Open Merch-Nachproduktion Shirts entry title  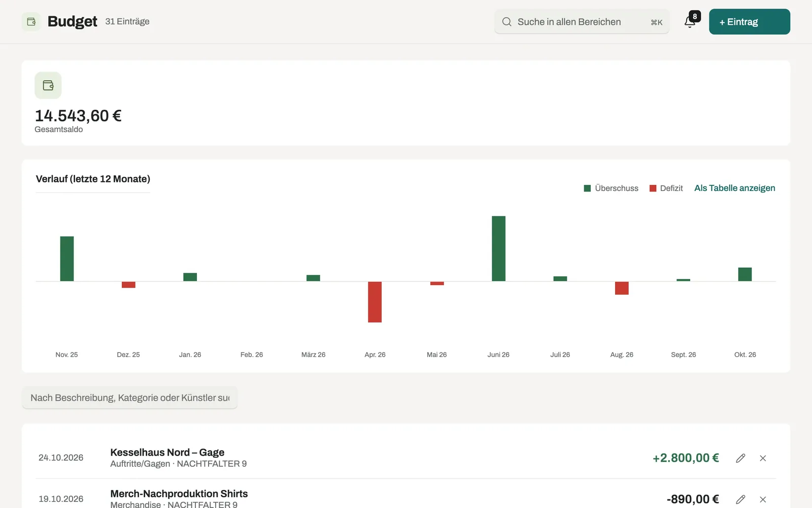(179, 494)
